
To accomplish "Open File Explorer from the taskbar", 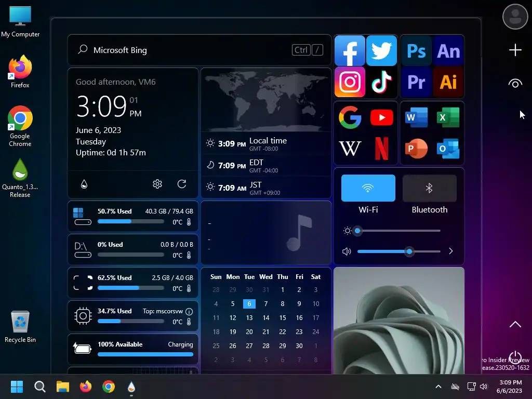I will (63, 387).
